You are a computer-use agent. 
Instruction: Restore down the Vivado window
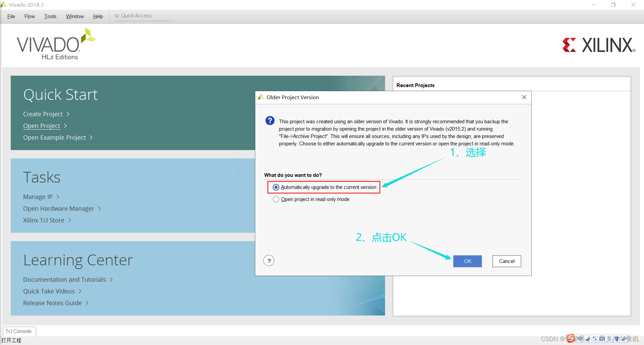(x=613, y=5)
